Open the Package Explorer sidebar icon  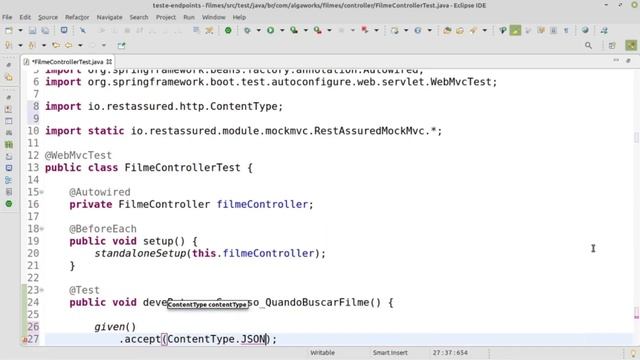point(9,77)
